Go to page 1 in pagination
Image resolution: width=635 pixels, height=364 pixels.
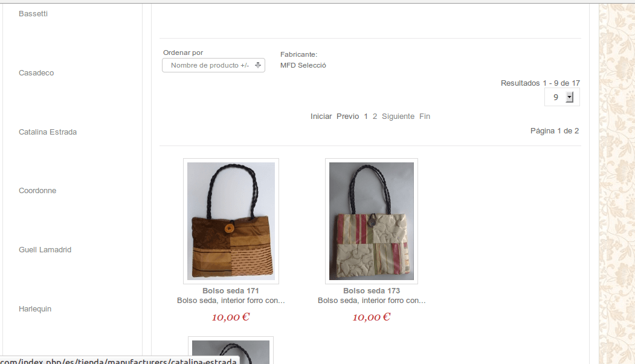tap(366, 116)
